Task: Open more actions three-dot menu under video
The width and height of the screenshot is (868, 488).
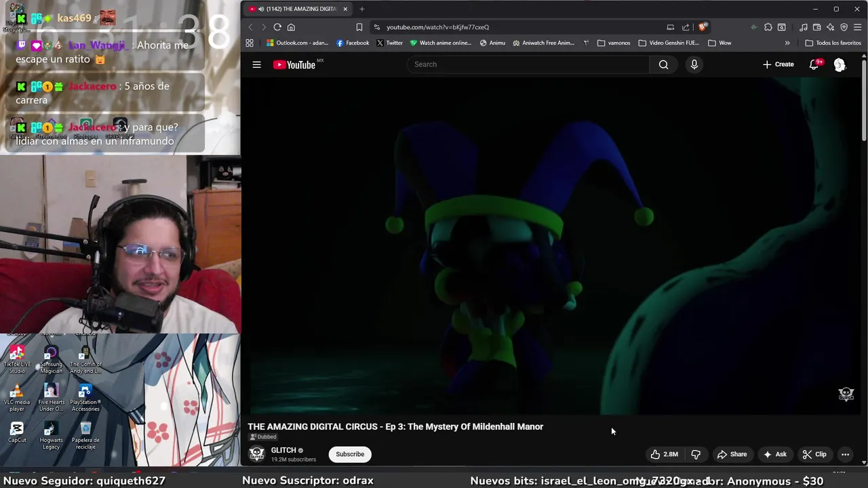Action: (x=845, y=454)
